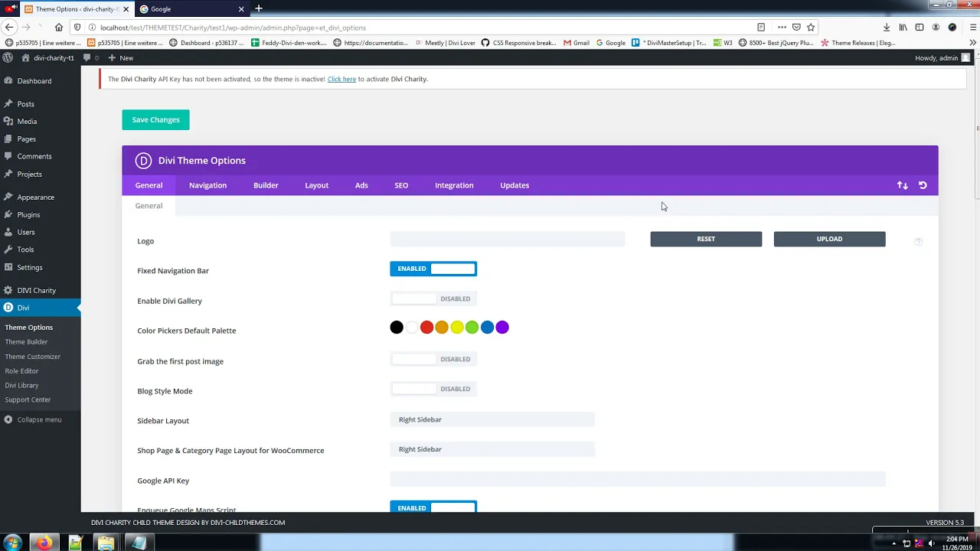
Task: Show more bookmarks chevron
Action: point(972,43)
